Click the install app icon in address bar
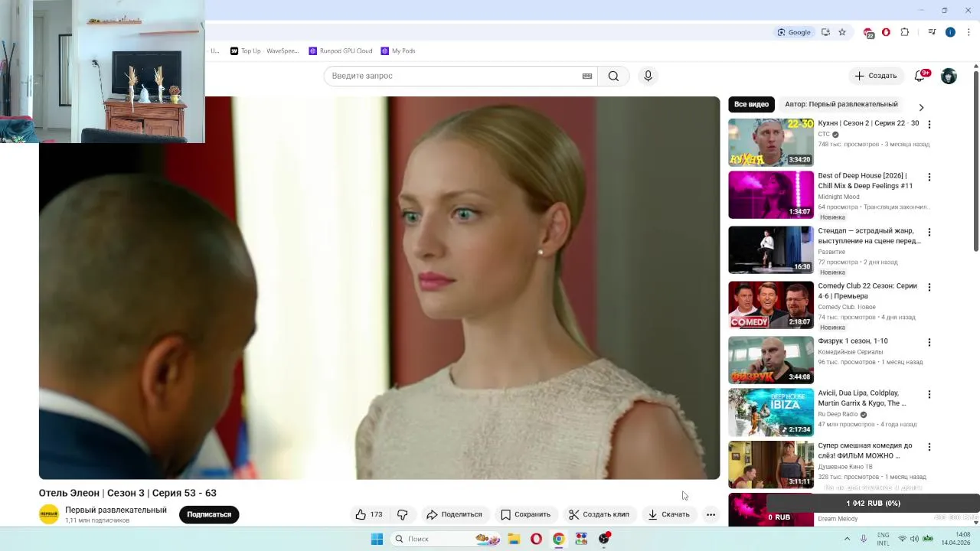Viewport: 980px width, 551px height. click(x=825, y=32)
